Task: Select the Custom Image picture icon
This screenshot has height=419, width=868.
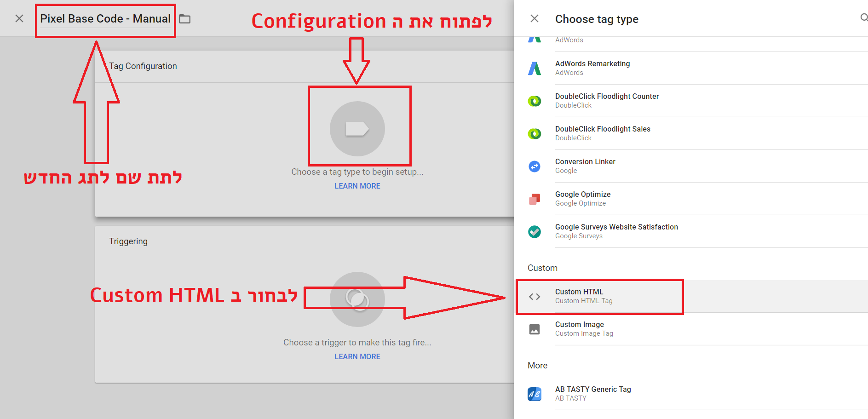Action: pos(535,329)
